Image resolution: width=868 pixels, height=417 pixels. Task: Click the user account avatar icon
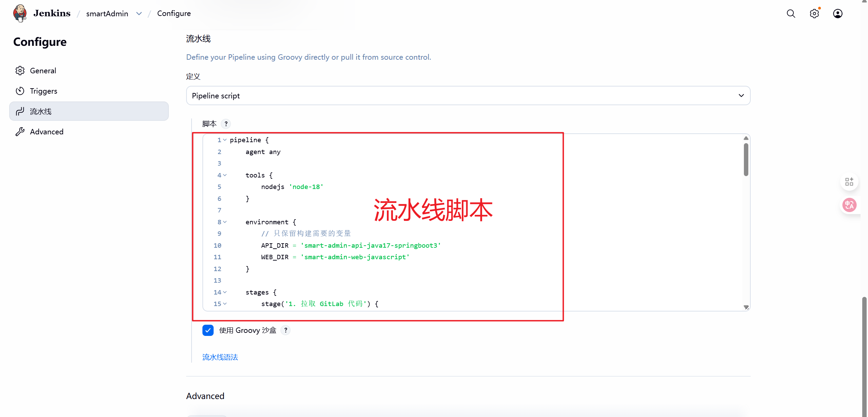tap(837, 14)
